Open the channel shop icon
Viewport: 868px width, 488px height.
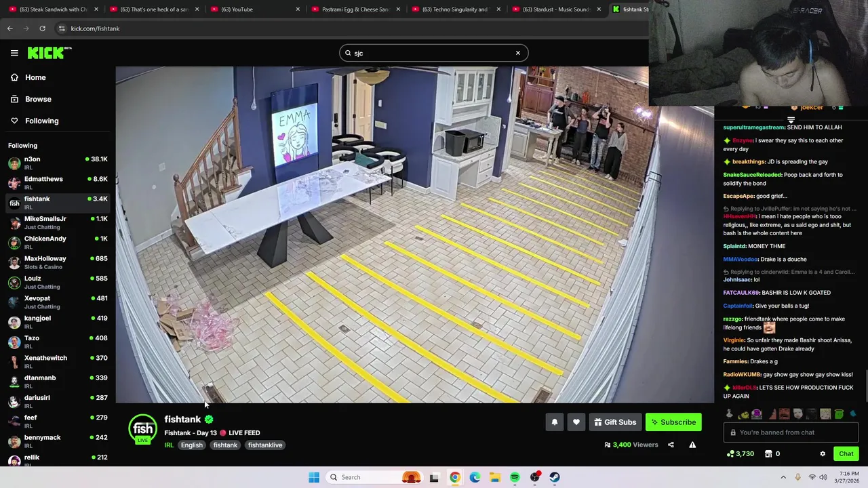[768, 453]
